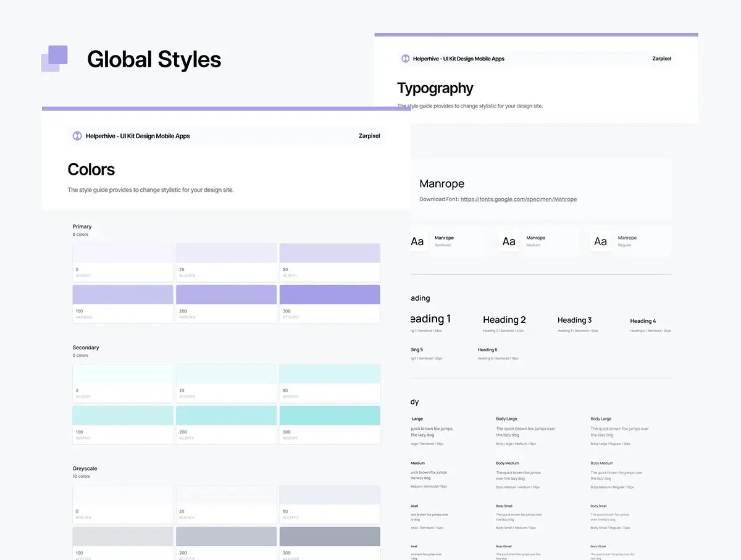
Task: Select the Secondary 100 color swatch
Action: pyautogui.click(x=122, y=416)
